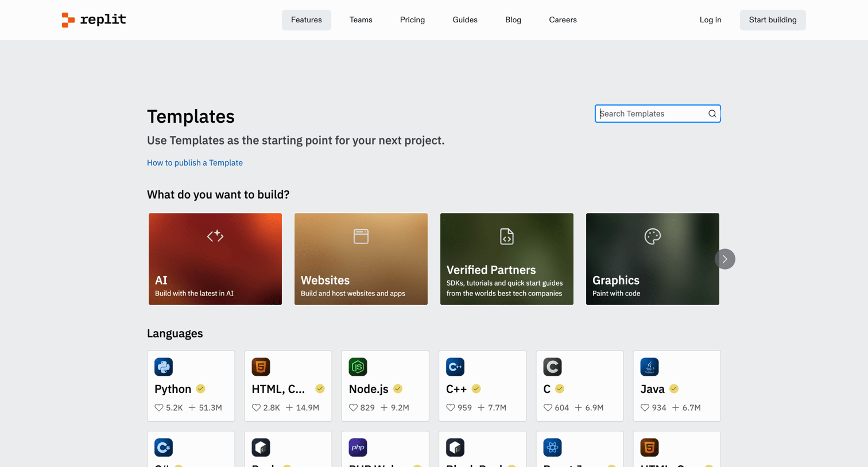
Task: Click the Websites browser window icon
Action: pos(361,236)
